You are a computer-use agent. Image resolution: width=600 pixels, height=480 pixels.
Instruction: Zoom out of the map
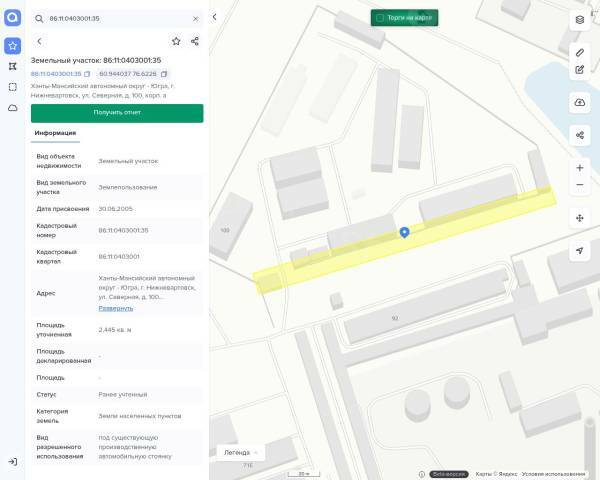580,185
